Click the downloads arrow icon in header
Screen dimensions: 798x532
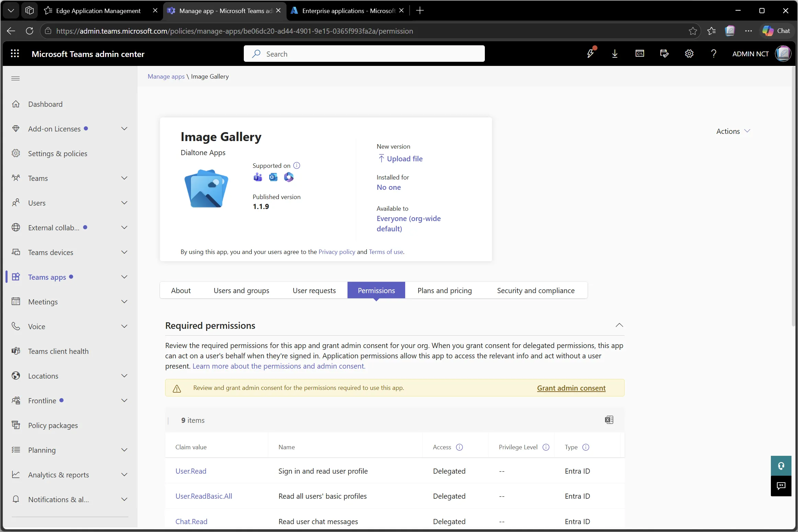pyautogui.click(x=615, y=54)
